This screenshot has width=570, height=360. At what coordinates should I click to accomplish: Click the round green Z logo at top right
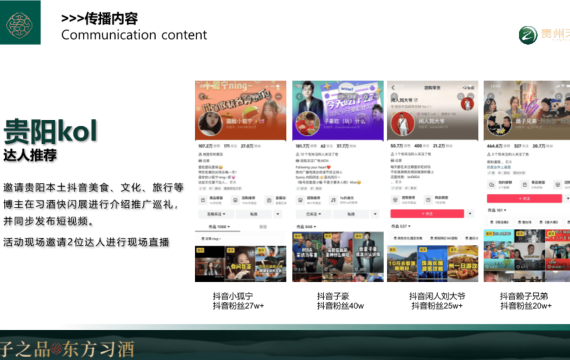click(x=528, y=35)
